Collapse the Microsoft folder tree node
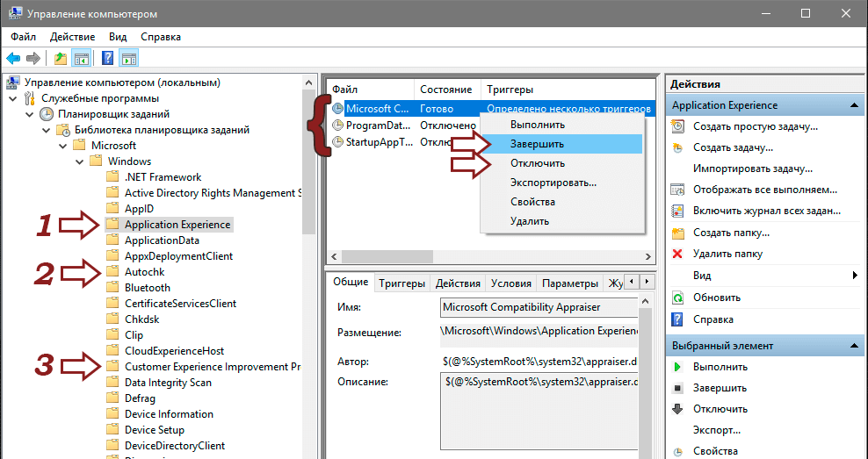The height and width of the screenshot is (459, 868). coord(61,146)
